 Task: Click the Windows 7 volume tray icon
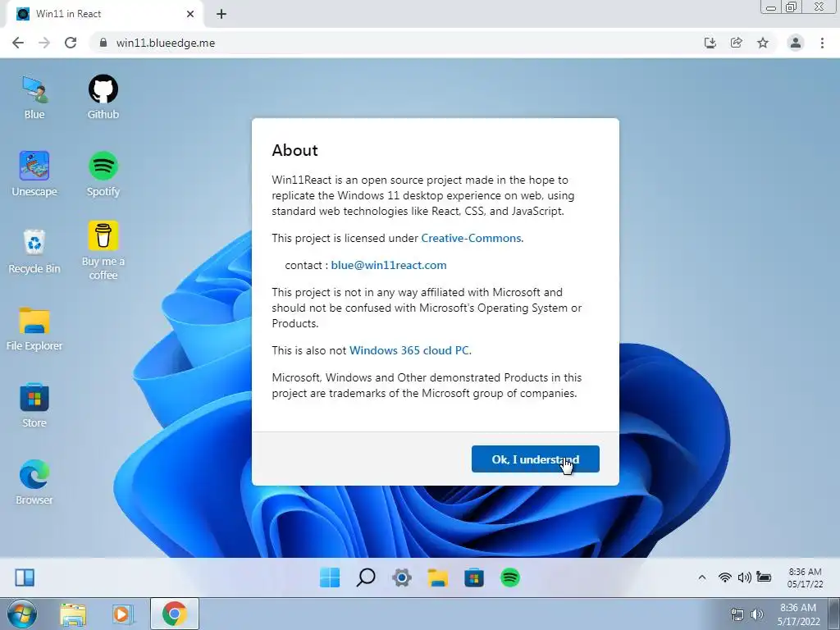click(757, 614)
